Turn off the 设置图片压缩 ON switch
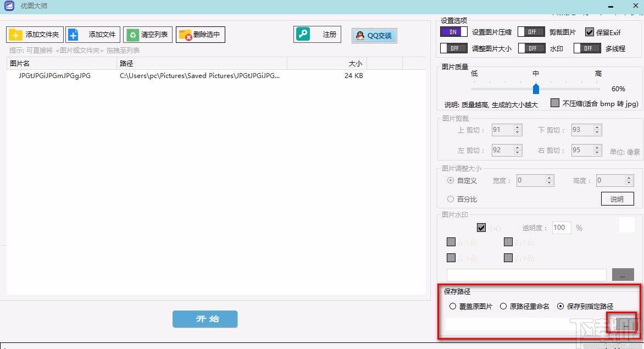The image size is (644, 349). [x=454, y=32]
